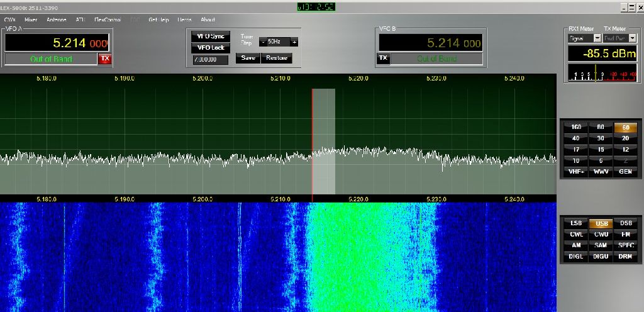Viewport: 644px width, 312px height.
Task: Toggle the VFO Lock button
Action: 211,48
